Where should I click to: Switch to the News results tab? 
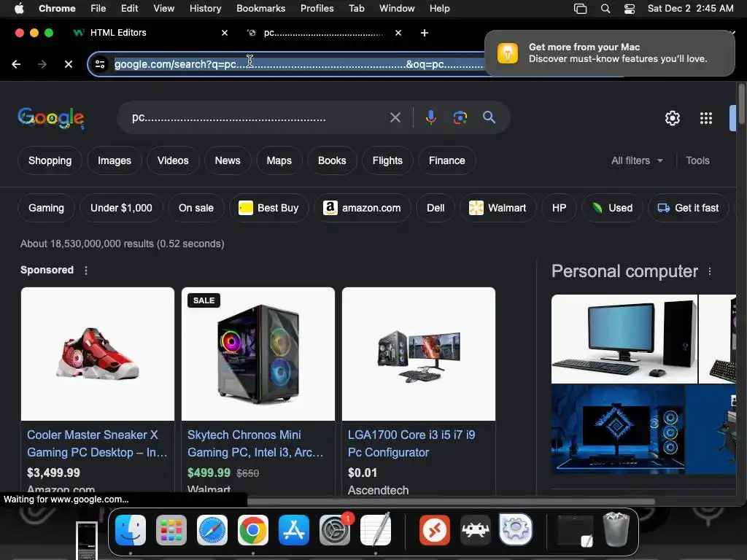(228, 160)
